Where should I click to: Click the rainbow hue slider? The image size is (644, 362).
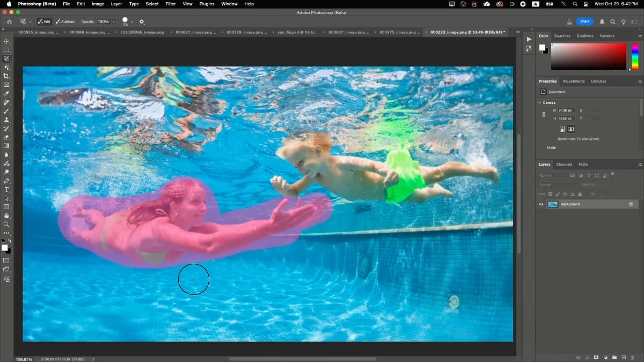tap(635, 56)
